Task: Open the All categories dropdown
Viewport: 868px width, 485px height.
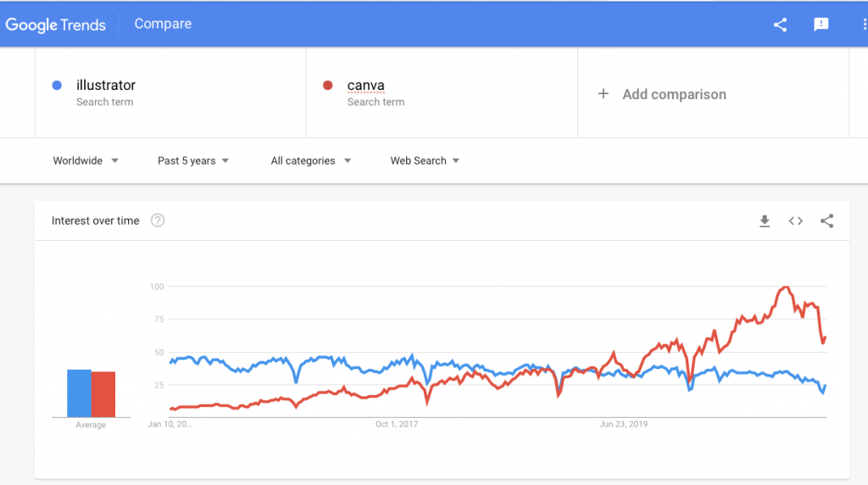Action: pos(310,160)
